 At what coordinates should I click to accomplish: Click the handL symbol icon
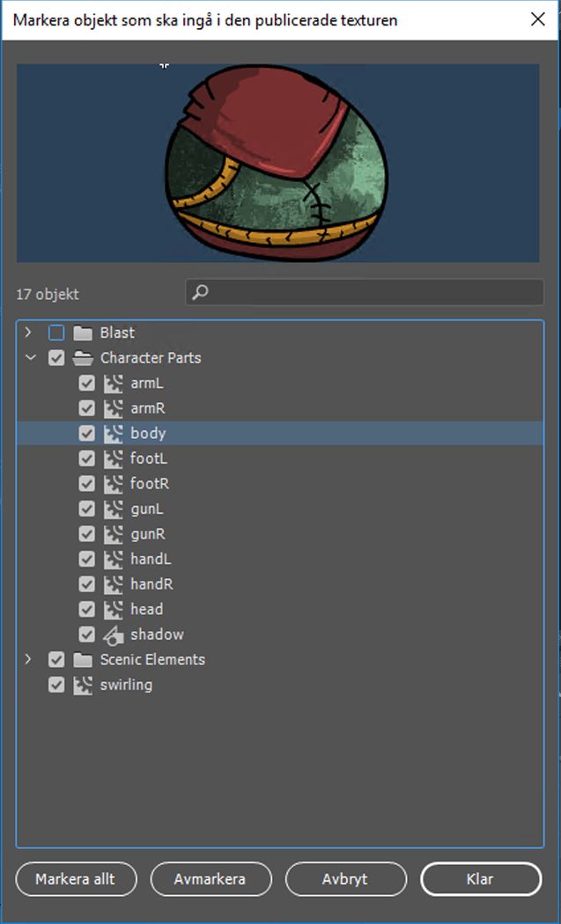[114, 559]
